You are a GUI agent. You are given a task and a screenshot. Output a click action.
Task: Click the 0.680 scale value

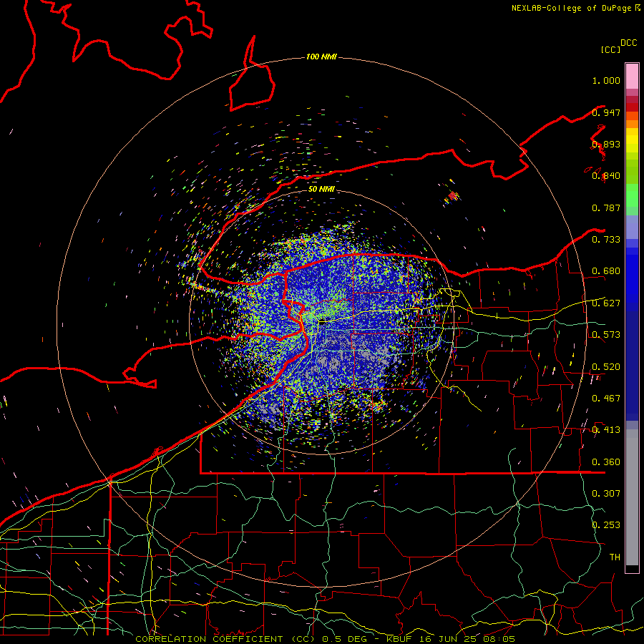click(606, 271)
